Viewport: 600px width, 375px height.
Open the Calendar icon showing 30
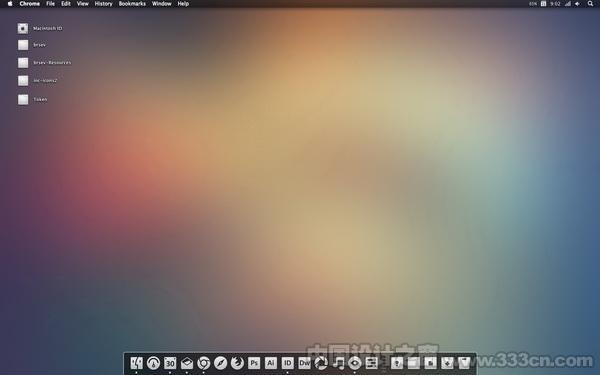pos(170,363)
